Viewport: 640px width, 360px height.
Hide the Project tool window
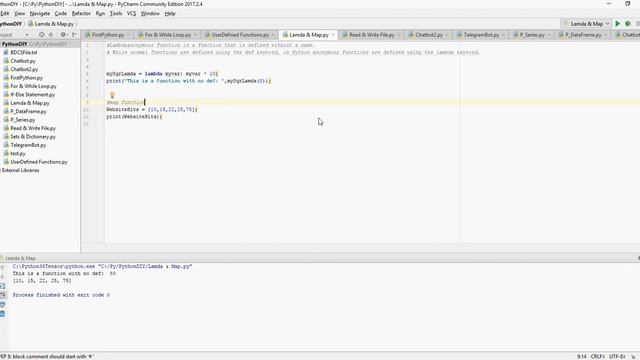[x=74, y=35]
